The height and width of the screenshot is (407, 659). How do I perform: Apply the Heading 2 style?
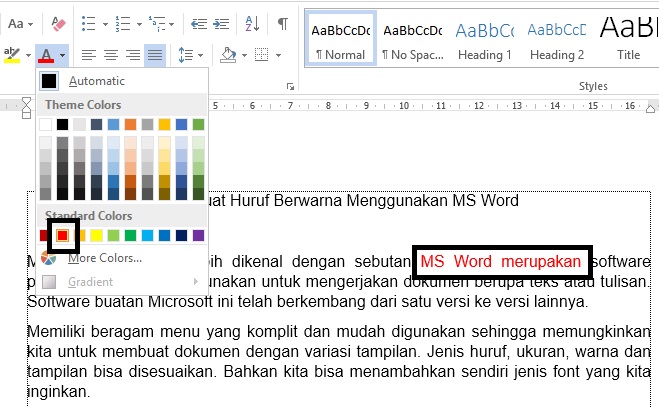point(557,39)
